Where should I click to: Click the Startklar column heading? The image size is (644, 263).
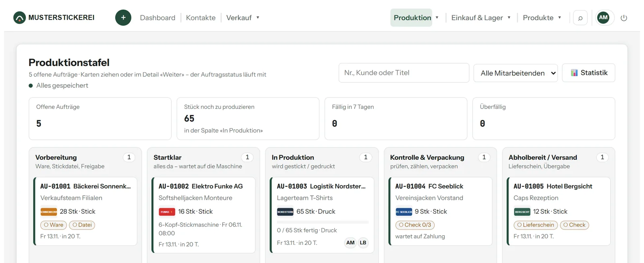(x=167, y=157)
